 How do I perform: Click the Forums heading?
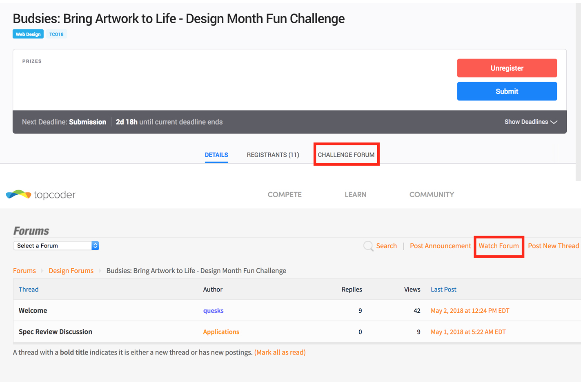pyautogui.click(x=31, y=231)
